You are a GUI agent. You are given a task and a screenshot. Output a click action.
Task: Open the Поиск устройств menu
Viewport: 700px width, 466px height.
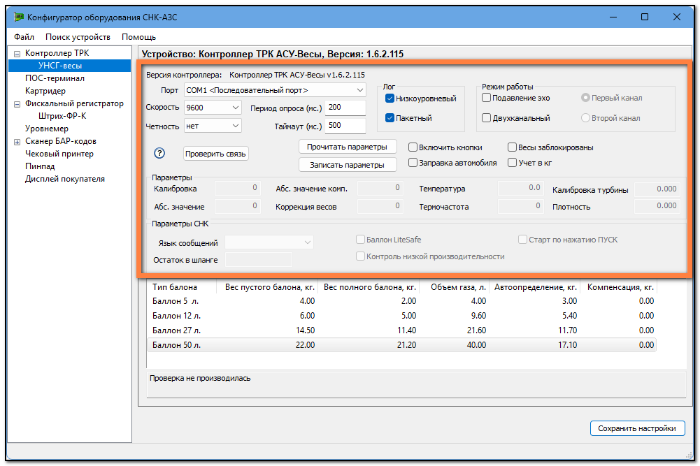click(78, 37)
